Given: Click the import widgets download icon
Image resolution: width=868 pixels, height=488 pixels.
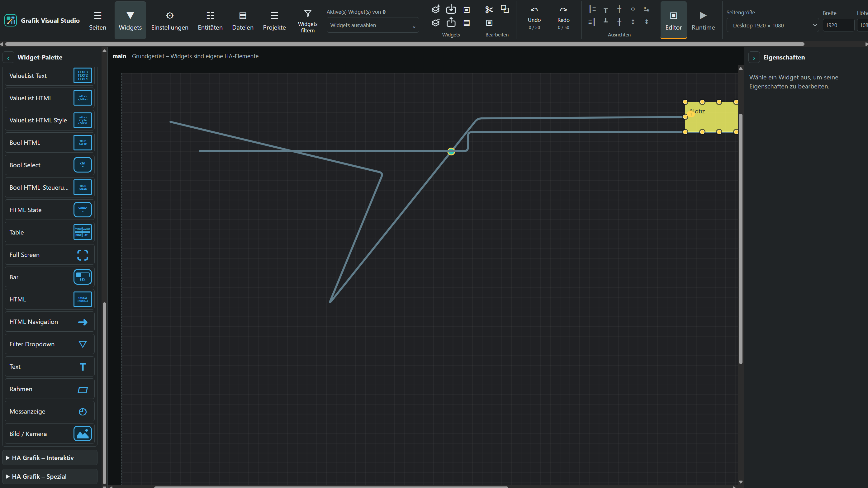Looking at the screenshot, I should click(x=451, y=9).
